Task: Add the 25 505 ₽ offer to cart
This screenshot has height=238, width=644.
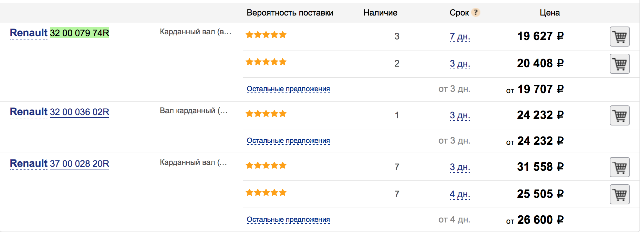Action: click(619, 194)
